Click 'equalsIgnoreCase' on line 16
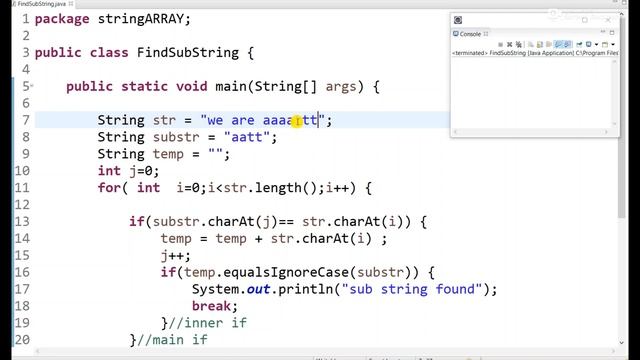Screen dimensions: 640x360 (286, 272)
